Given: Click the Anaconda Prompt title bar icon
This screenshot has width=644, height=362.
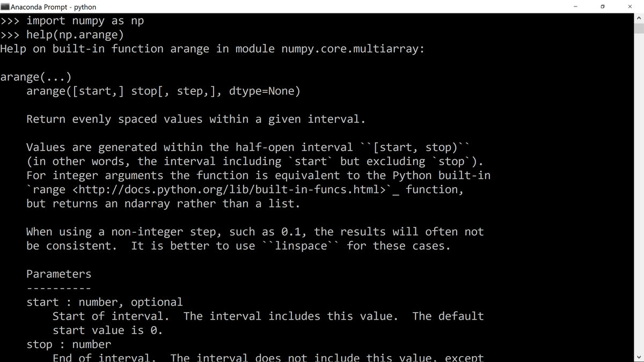Looking at the screenshot, I should 5,6.
